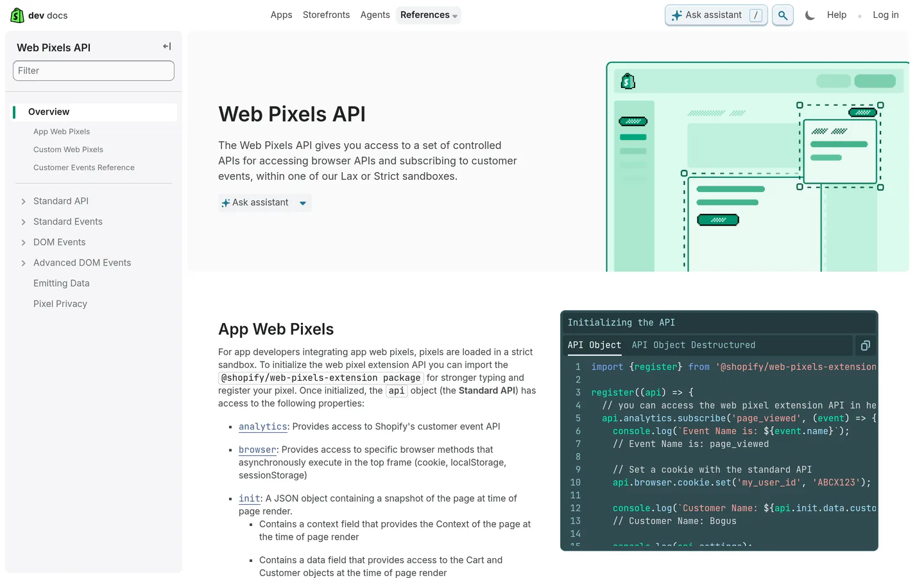This screenshot has width=924, height=578.
Task: Collapse the sidebar with the collapse icon
Action: click(x=166, y=46)
